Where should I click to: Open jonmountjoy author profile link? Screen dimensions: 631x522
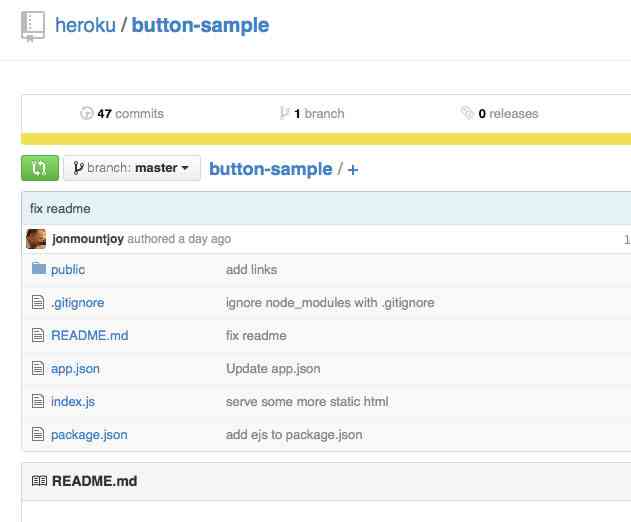tap(88, 239)
